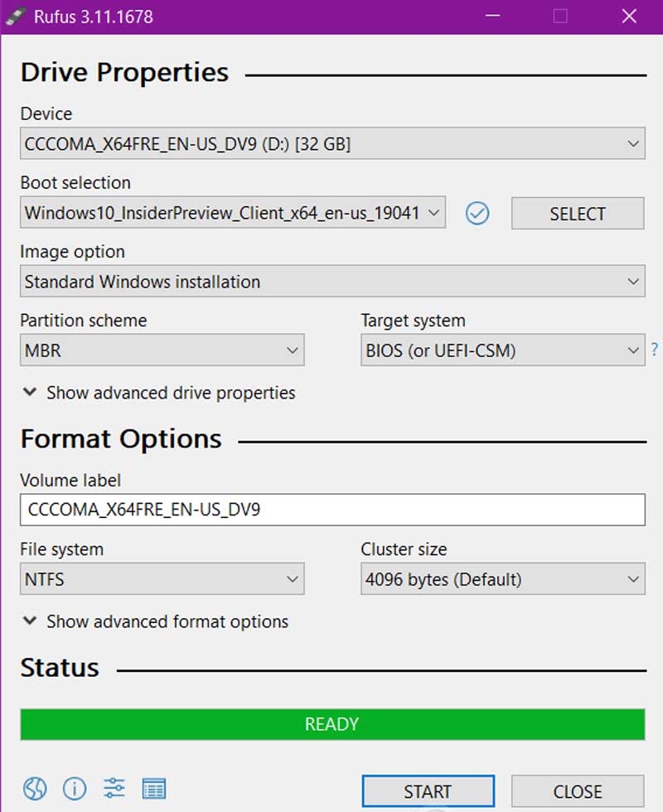The image size is (663, 812).
Task: Click the Volume label text field
Action: pyautogui.click(x=332, y=510)
